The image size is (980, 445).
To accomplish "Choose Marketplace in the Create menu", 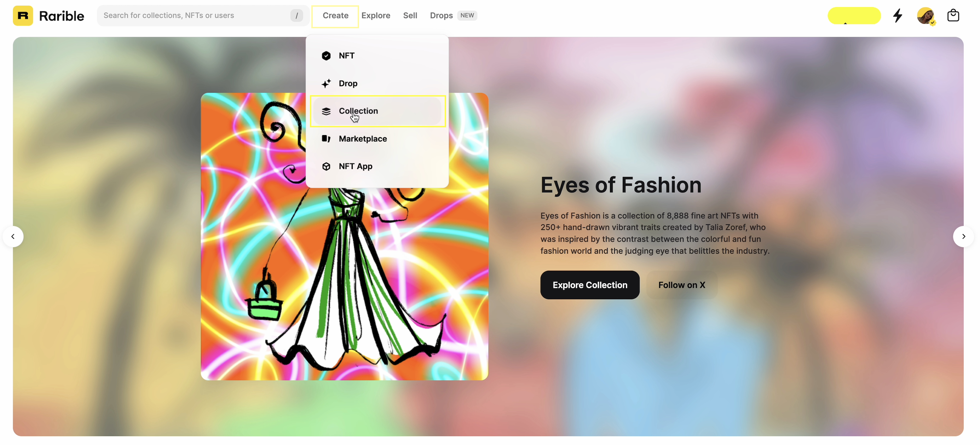I will (x=363, y=138).
